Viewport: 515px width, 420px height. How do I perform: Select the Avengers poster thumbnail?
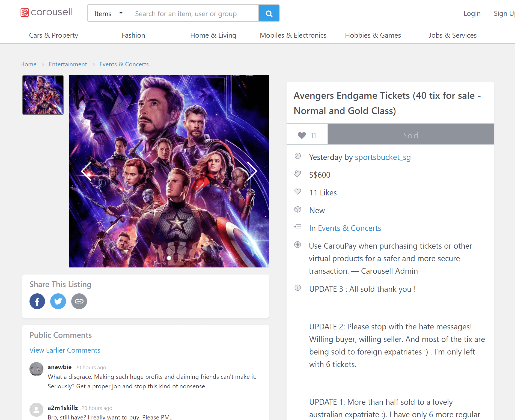point(43,95)
